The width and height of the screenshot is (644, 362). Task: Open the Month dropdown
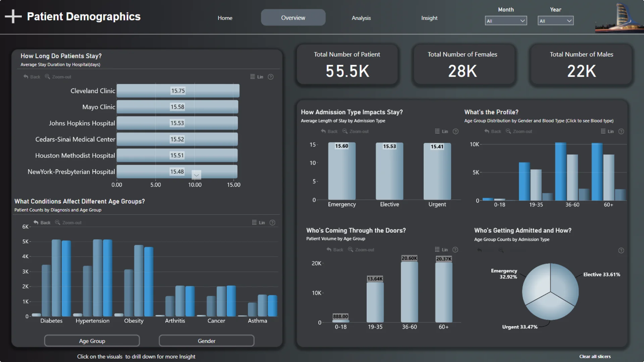505,21
